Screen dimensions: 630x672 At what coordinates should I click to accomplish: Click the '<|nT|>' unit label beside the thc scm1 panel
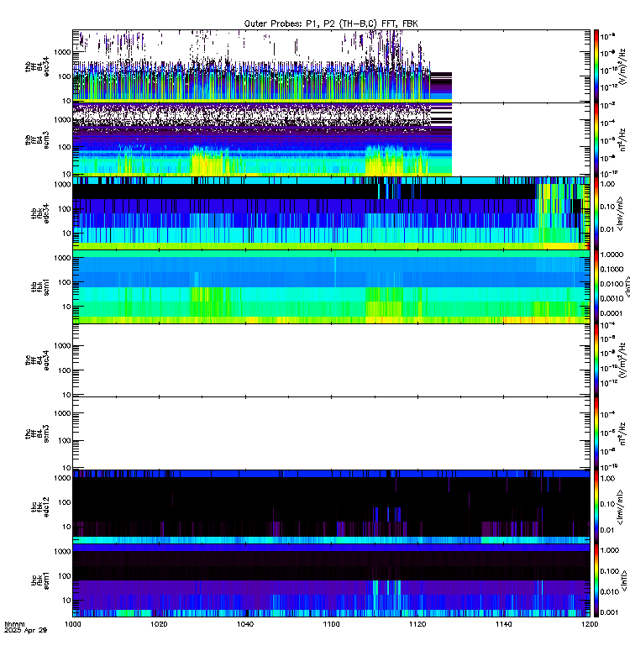click(624, 580)
